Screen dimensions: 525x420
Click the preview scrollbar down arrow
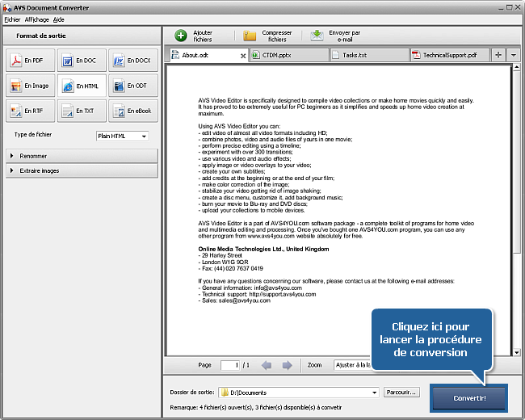[x=517, y=352]
